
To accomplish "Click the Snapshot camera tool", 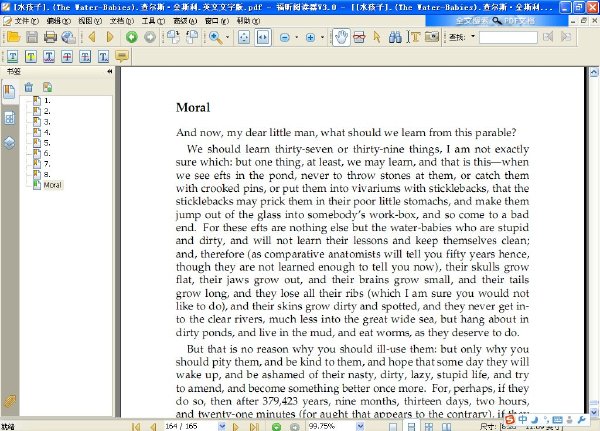I will [x=432, y=37].
